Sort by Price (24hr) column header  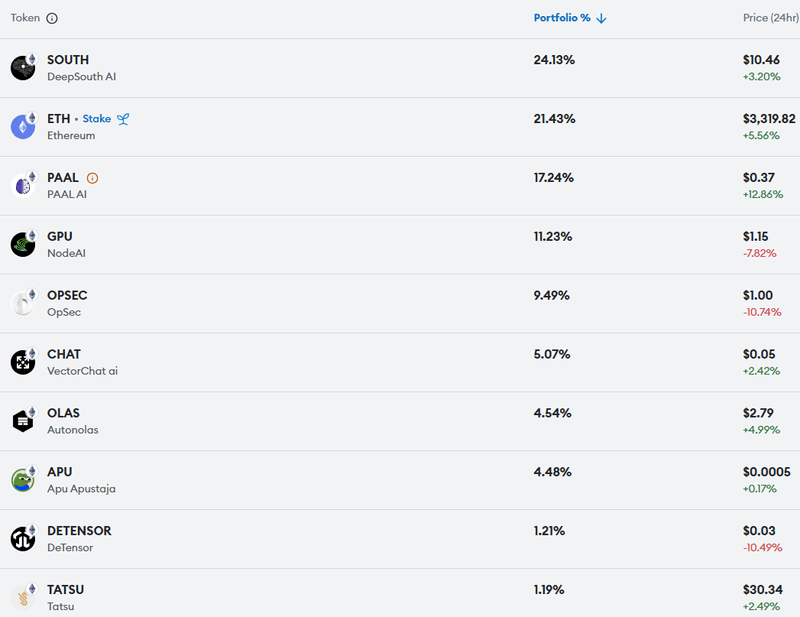pyautogui.click(x=770, y=18)
